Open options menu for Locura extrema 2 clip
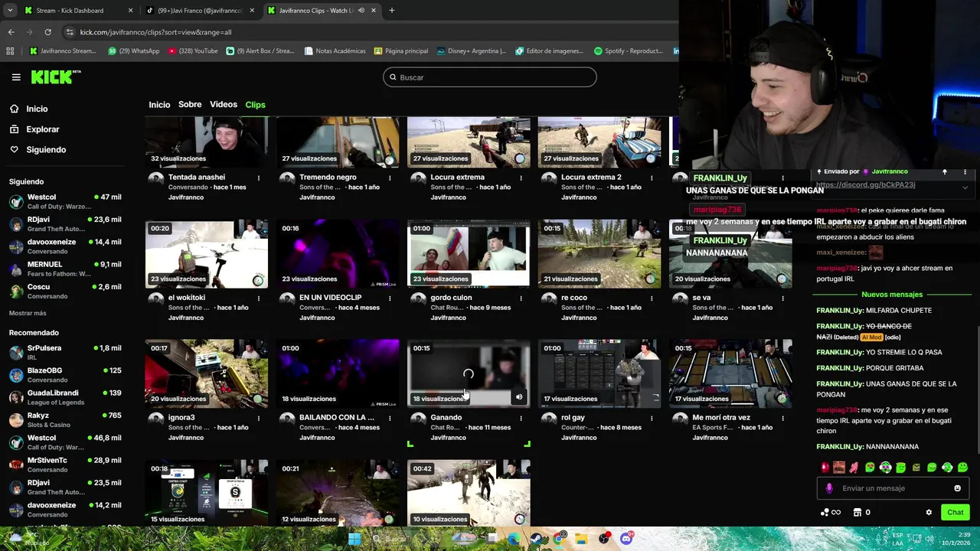Image resolution: width=980 pixels, height=551 pixels. click(652, 178)
